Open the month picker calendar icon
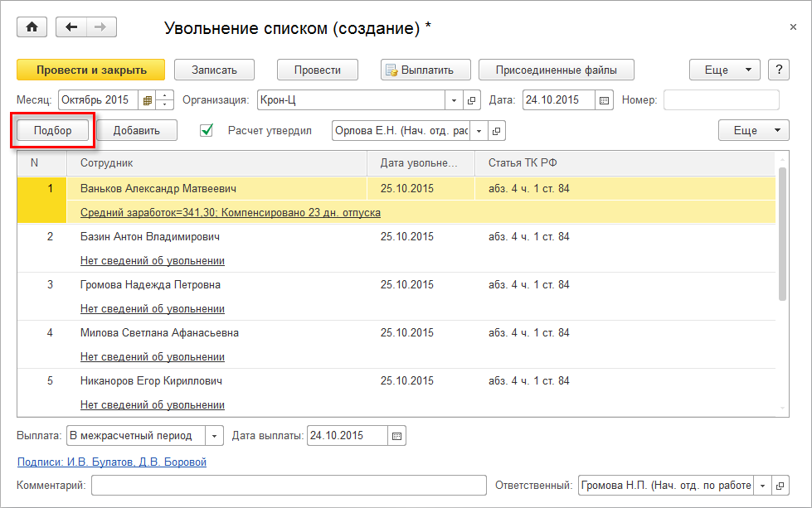 148,100
